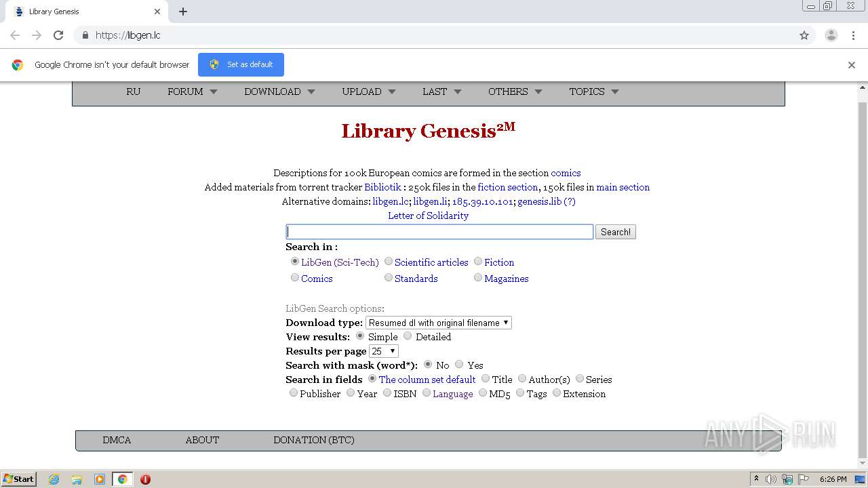Close the Library Genesis tab
Viewport: 868px width, 488px height.
click(157, 12)
